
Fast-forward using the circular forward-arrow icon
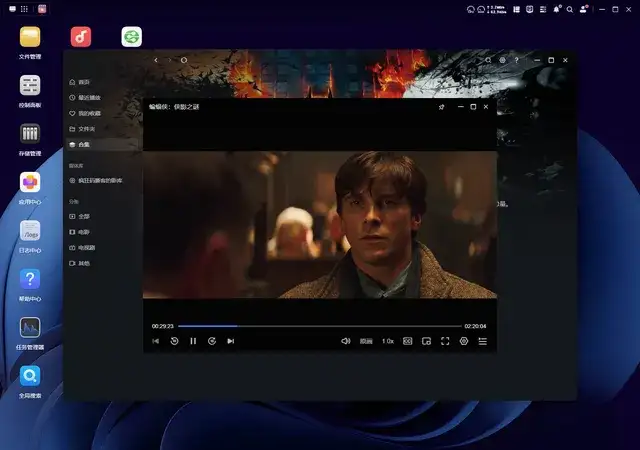(212, 341)
